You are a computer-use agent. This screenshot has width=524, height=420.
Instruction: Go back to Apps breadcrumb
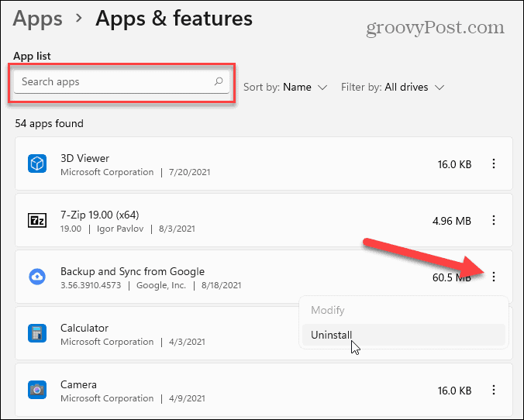tap(37, 19)
